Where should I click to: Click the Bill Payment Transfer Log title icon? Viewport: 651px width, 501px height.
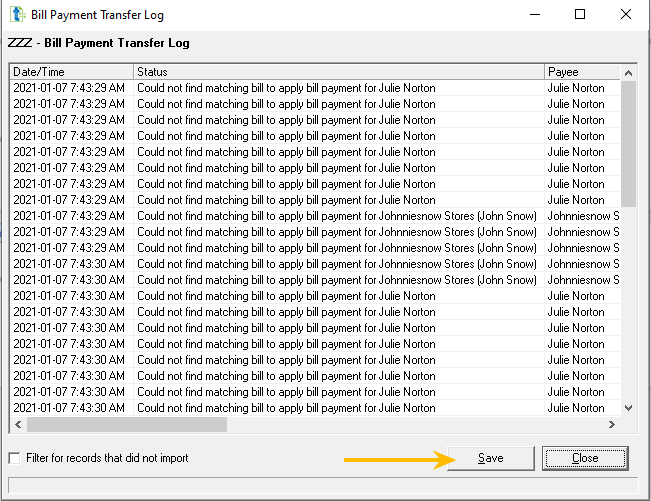17,15
